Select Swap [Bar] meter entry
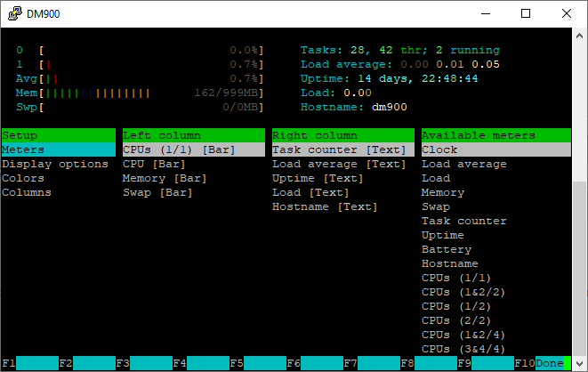 coord(157,192)
